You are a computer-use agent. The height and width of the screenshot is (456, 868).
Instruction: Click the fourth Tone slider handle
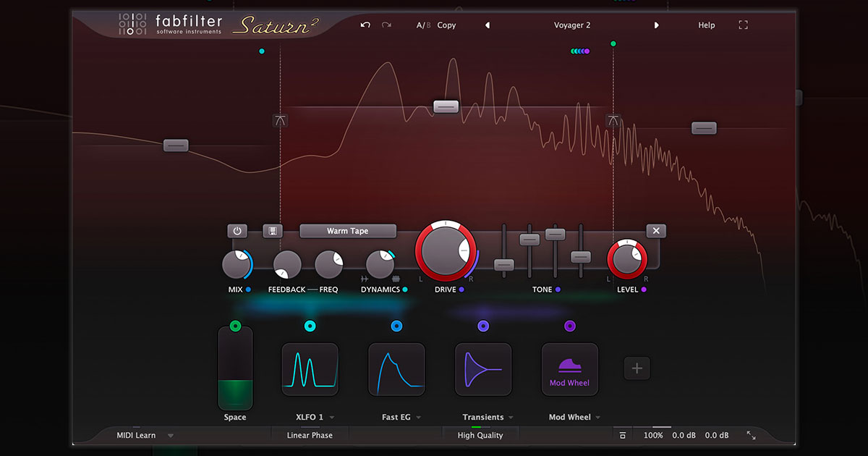[581, 256]
